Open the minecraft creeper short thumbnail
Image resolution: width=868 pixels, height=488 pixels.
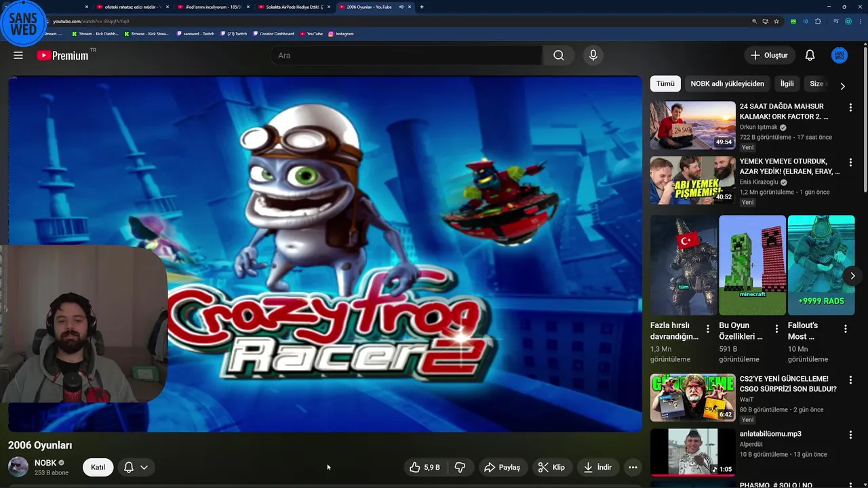tap(752, 265)
